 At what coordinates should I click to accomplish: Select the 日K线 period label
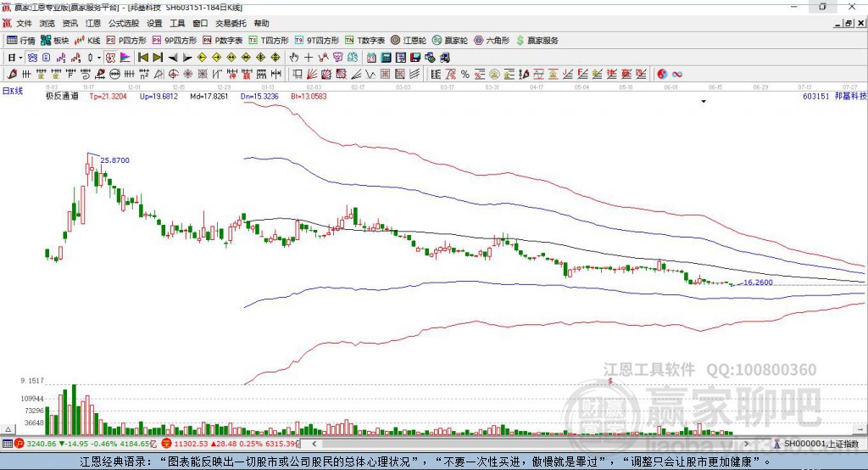point(13,91)
